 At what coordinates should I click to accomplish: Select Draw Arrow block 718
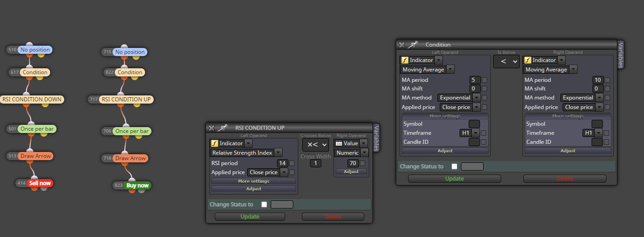pyautogui.click(x=131, y=158)
